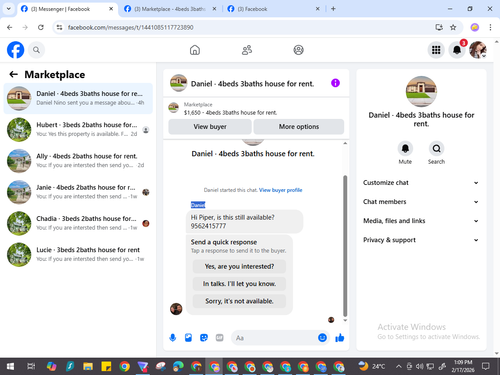Open Sticky Notes taskbar icon
The image size is (500, 375).
coord(106,367)
